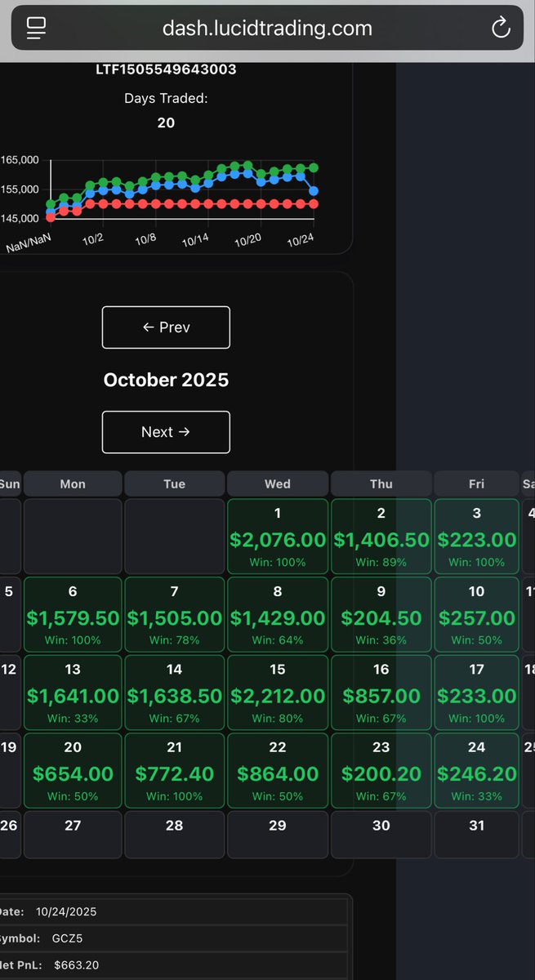
Task: Click the empty October 29 cell
Action: (278, 835)
